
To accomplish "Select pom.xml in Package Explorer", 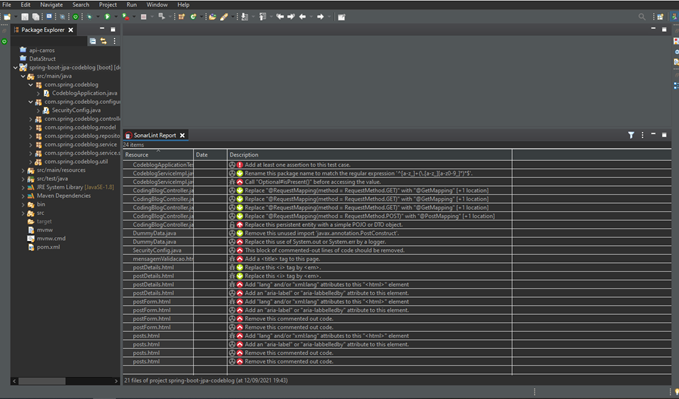I will click(48, 247).
